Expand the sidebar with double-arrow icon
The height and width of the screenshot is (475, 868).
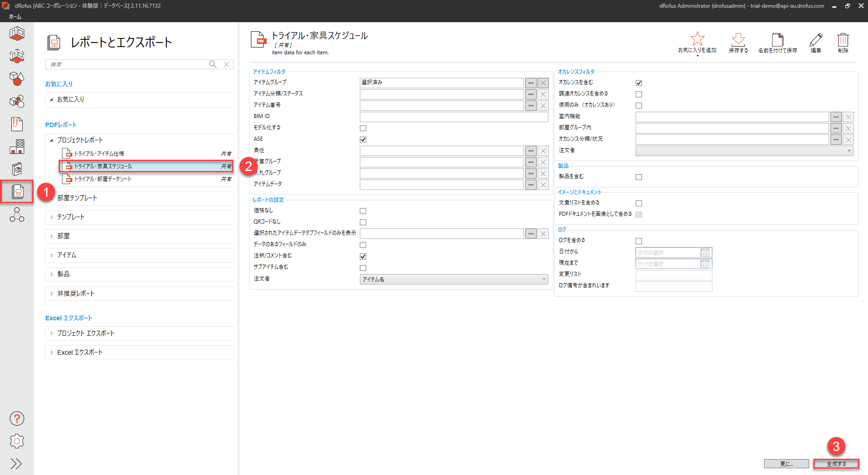point(17,464)
